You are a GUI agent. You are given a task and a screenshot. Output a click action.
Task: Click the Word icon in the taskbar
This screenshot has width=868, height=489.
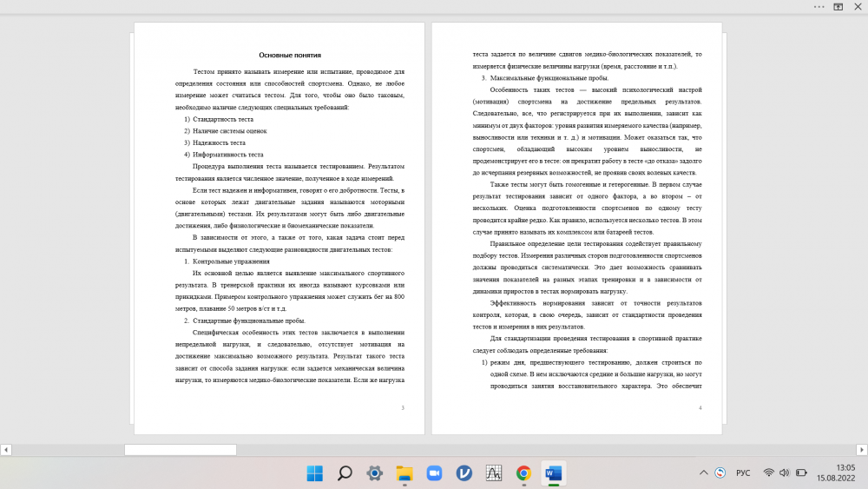point(553,473)
